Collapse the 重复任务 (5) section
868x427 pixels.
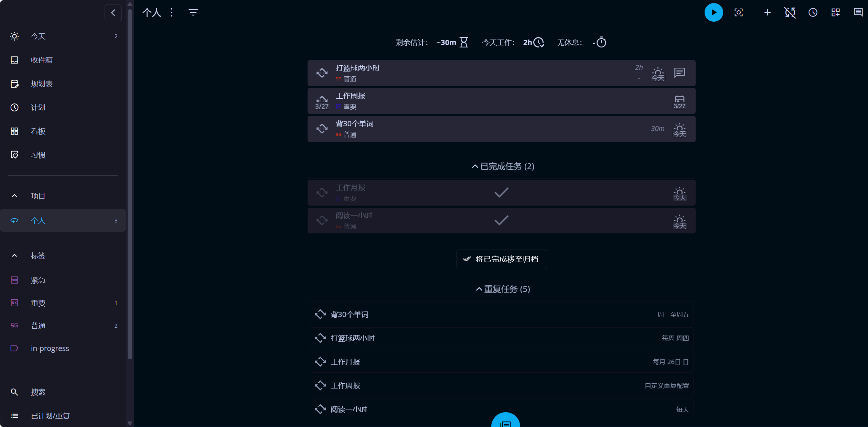pos(502,289)
